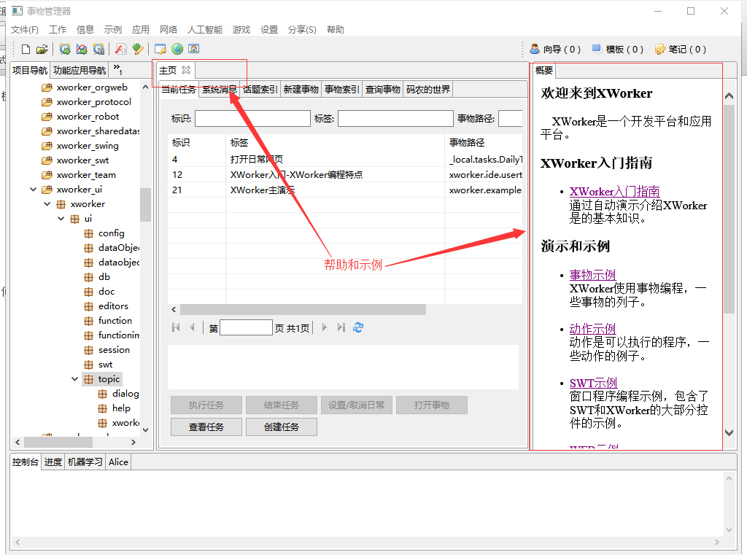Collapse the ui package node

pos(61,219)
